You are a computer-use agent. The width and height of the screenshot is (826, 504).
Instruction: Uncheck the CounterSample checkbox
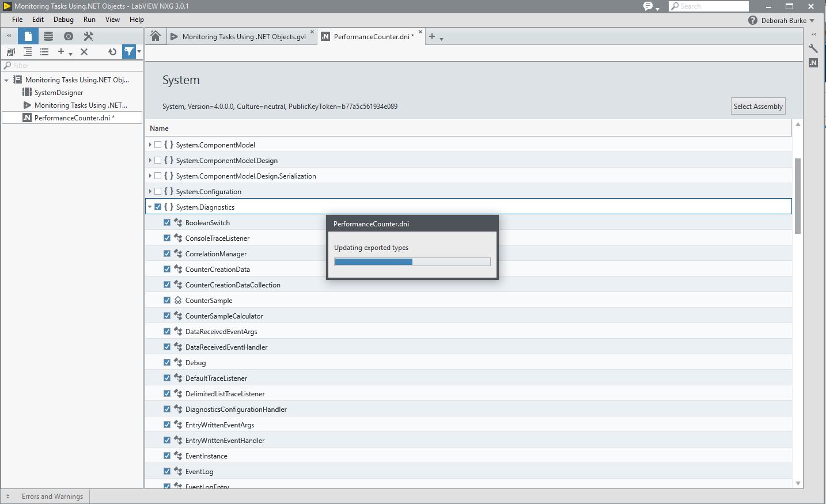[x=167, y=300]
